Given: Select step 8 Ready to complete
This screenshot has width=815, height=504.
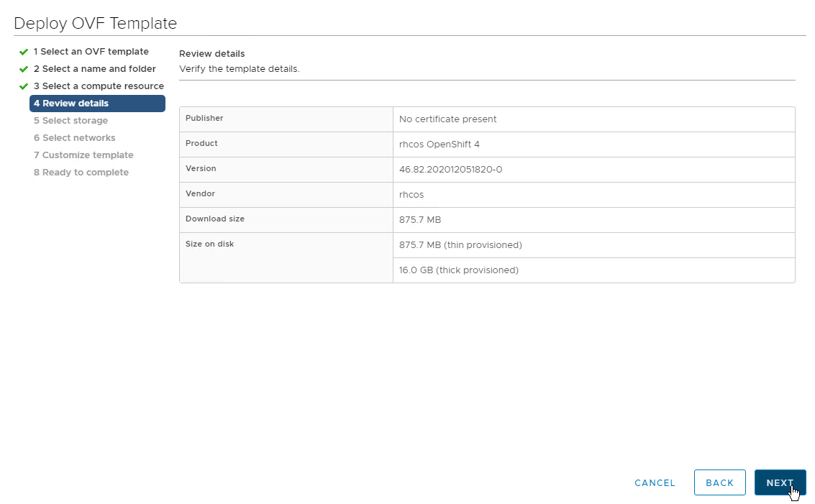Looking at the screenshot, I should coord(81,173).
